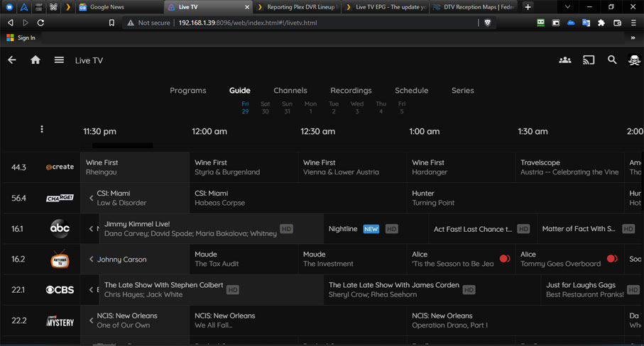
Task: Switch to Reporting Plex DVR Lineup tab
Action: (298, 7)
